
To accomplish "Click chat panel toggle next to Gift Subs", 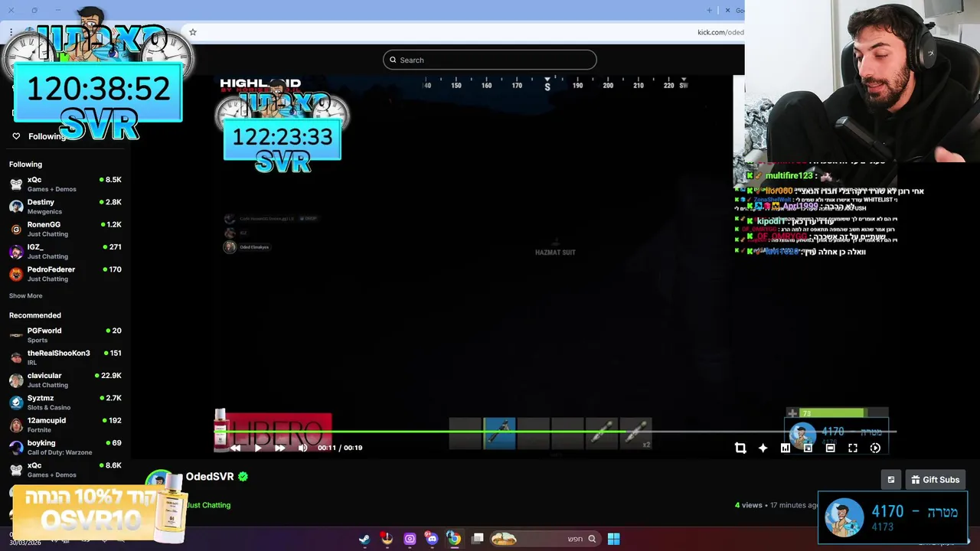I will (890, 480).
